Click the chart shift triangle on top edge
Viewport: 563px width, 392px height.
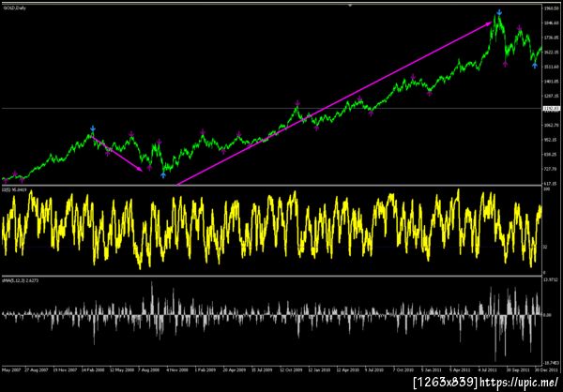[350, 5]
